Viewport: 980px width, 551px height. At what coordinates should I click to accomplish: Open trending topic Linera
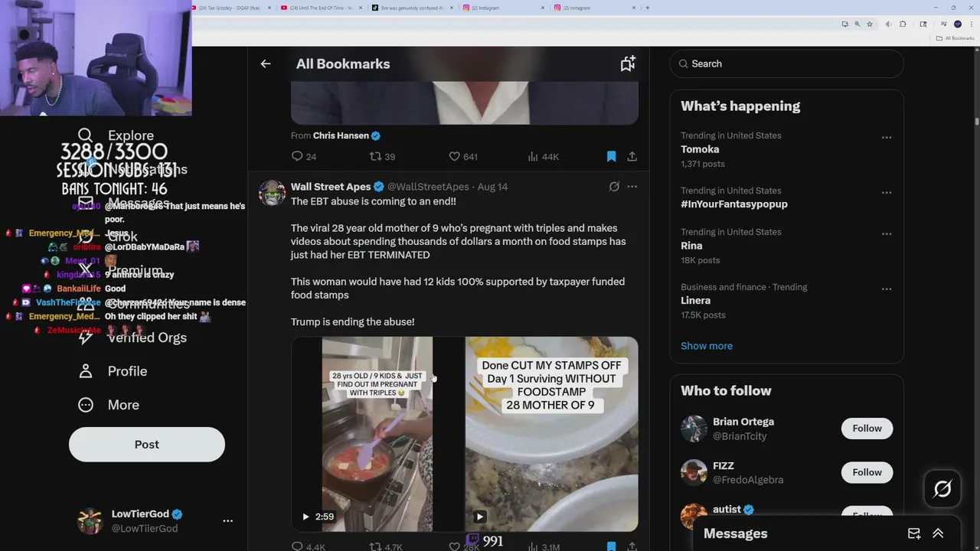point(695,301)
